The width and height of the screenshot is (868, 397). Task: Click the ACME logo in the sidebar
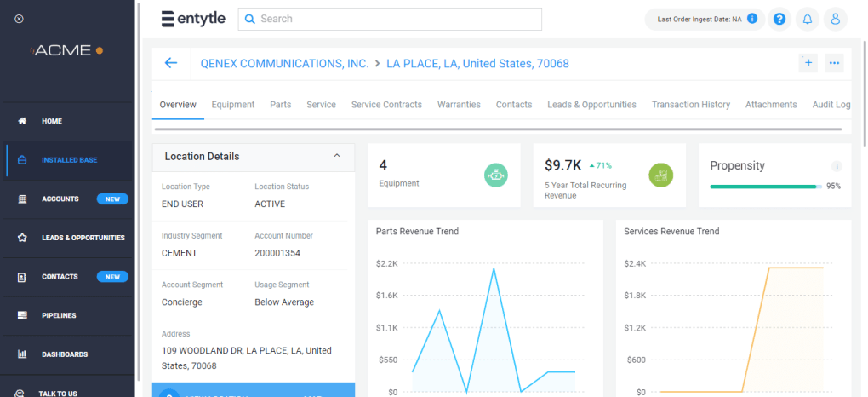pos(66,50)
